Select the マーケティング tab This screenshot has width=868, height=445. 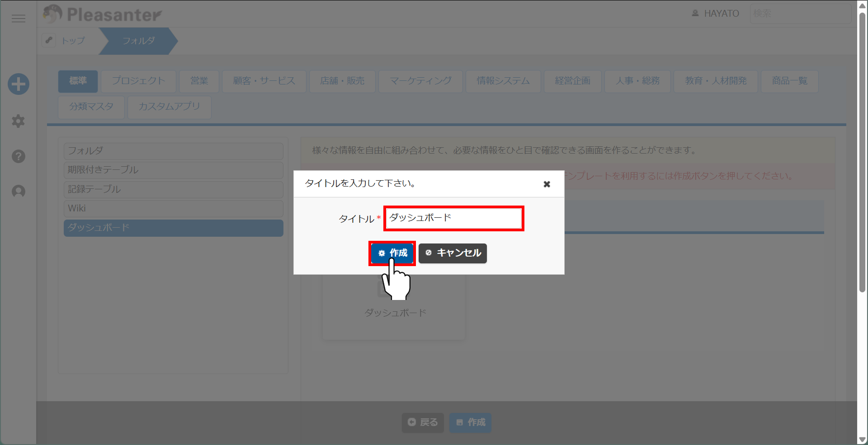click(x=420, y=81)
